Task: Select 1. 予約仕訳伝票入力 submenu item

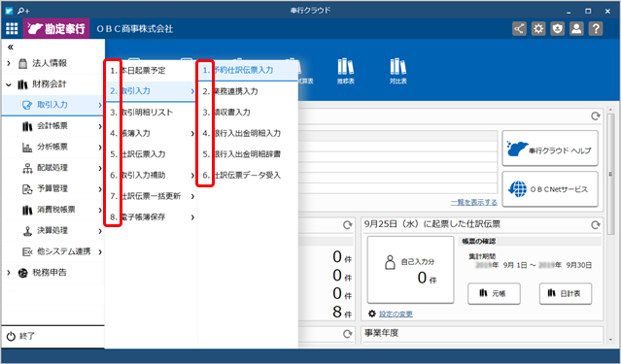Action: click(248, 71)
